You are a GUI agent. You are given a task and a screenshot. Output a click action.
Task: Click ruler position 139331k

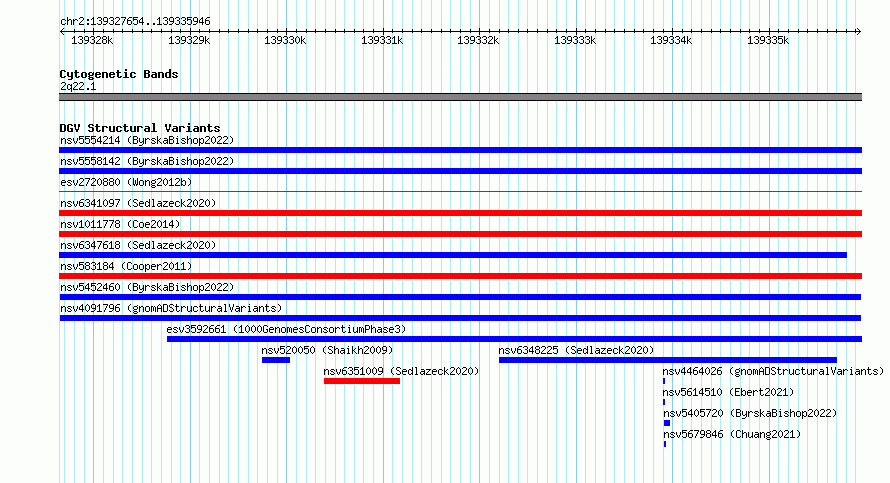pyautogui.click(x=382, y=40)
